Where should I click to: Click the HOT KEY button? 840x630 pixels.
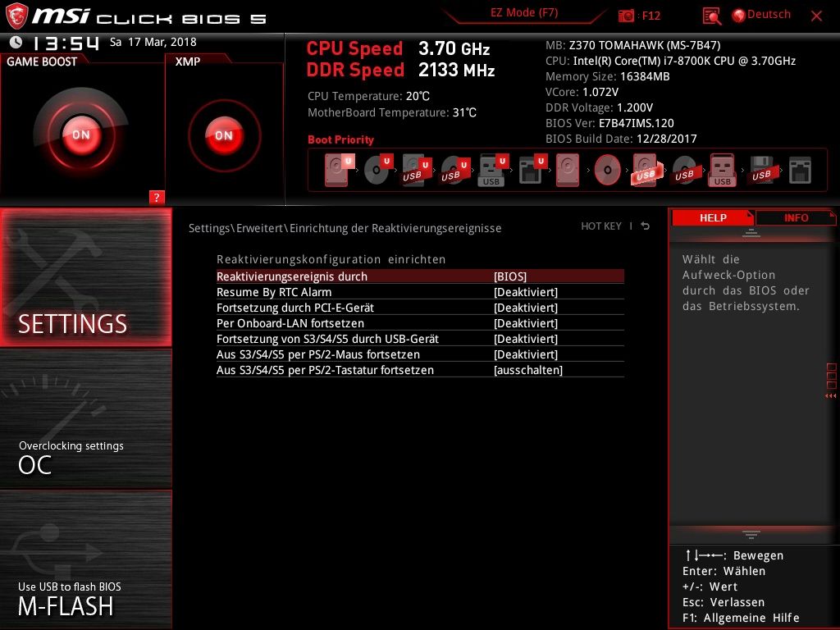601,226
